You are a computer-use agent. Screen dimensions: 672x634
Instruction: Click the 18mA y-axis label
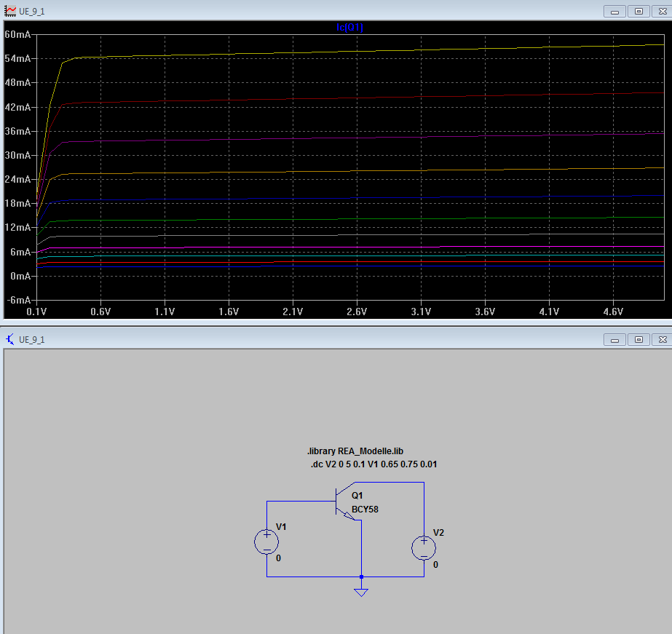[17, 203]
